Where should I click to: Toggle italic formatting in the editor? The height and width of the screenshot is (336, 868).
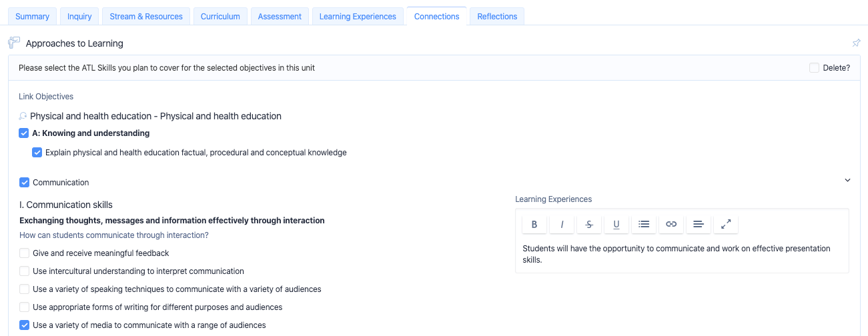coord(562,225)
